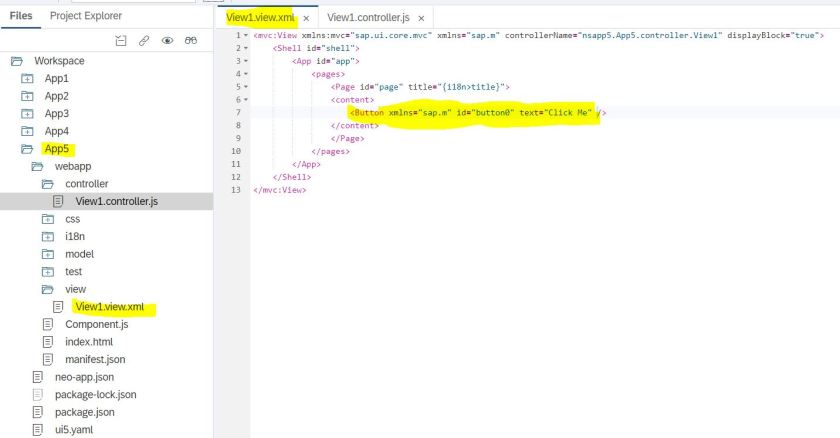Viewport: 840px width, 438px height.
Task: Expand the css folder
Action: click(x=47, y=219)
